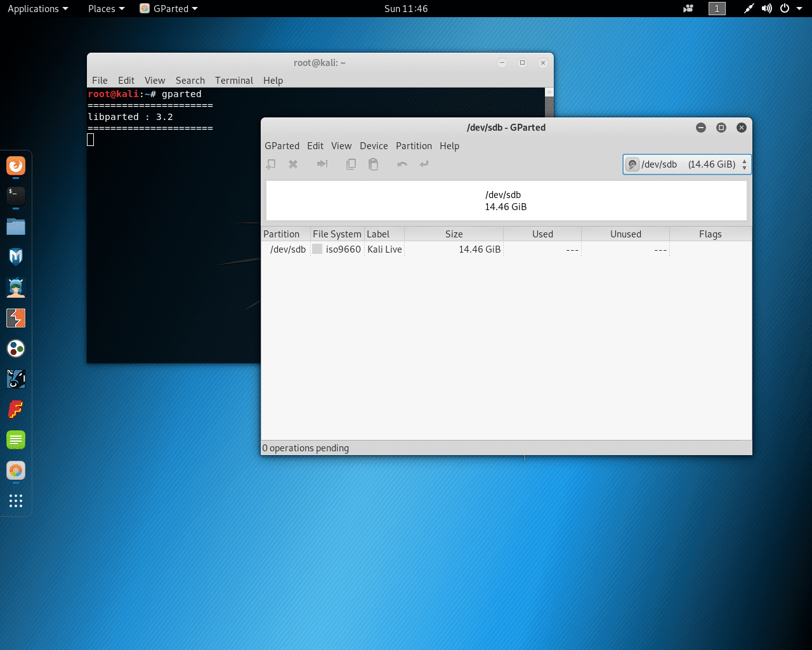Open the /dev/sdb device selector dropdown
The height and width of the screenshot is (650, 812).
(x=686, y=164)
